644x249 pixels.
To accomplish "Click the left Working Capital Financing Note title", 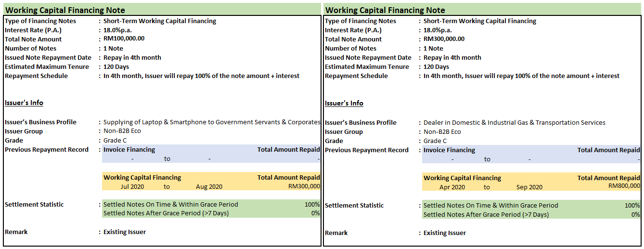I will pos(65,10).
